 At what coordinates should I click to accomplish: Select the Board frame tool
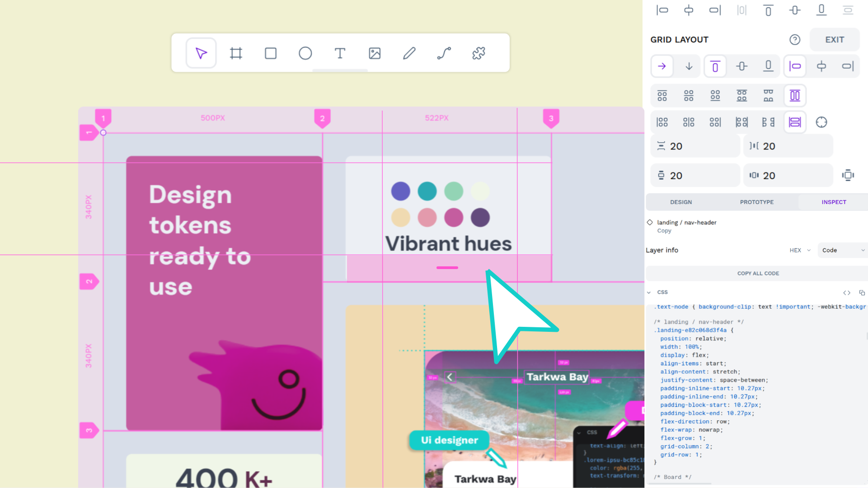(x=236, y=53)
